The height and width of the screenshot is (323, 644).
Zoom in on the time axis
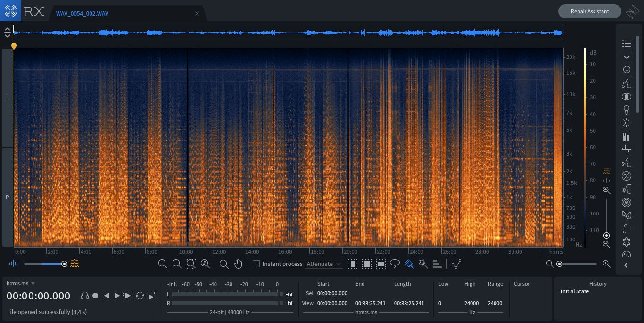606,264
